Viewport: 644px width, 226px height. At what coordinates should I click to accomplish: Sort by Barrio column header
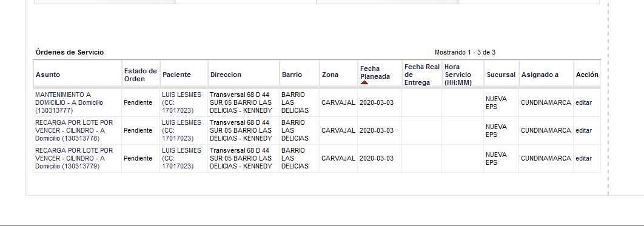[x=292, y=75]
